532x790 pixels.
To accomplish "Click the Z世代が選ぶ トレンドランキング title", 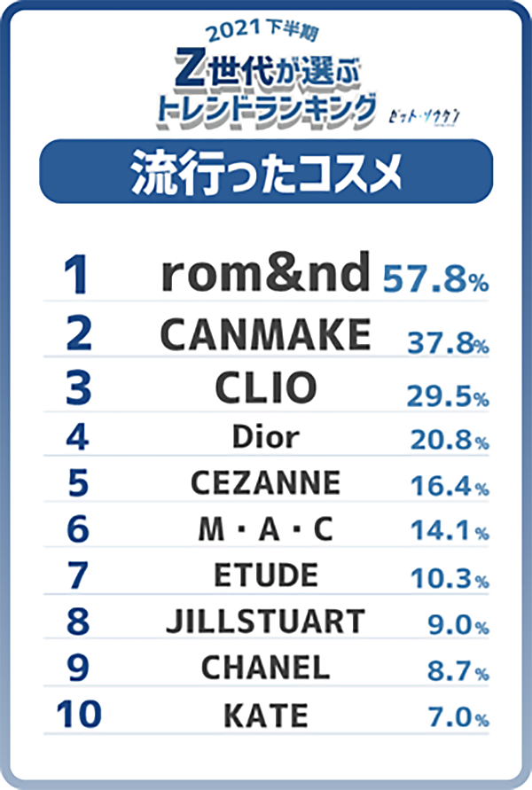I will click(264, 90).
